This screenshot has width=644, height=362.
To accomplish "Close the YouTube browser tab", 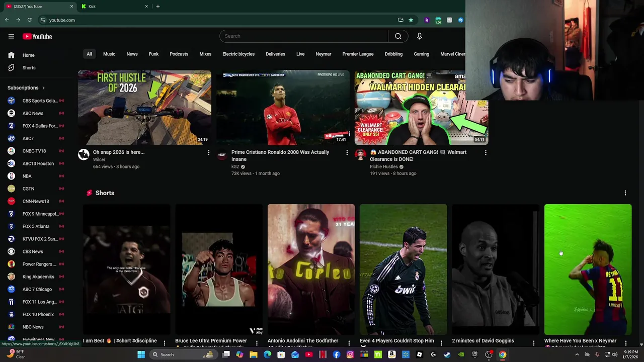I will pyautogui.click(x=71, y=7).
